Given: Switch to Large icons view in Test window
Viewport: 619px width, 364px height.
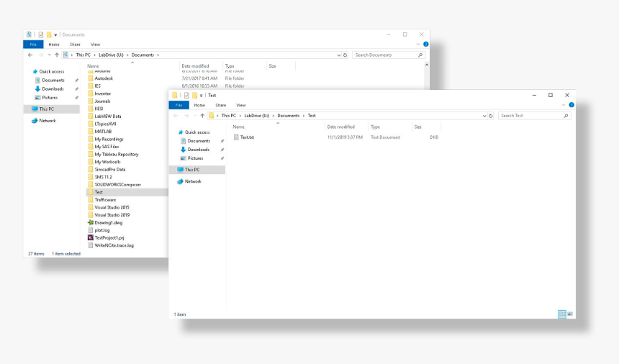Looking at the screenshot, I should coord(570,314).
